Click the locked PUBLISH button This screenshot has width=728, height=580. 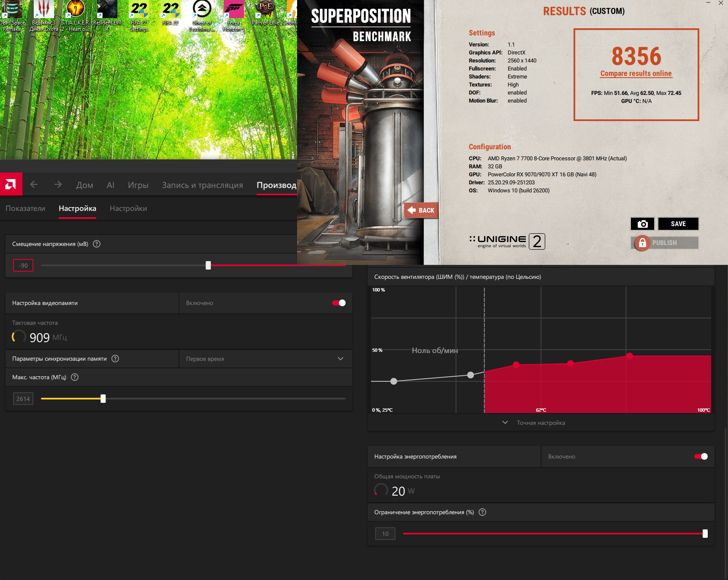tap(665, 243)
